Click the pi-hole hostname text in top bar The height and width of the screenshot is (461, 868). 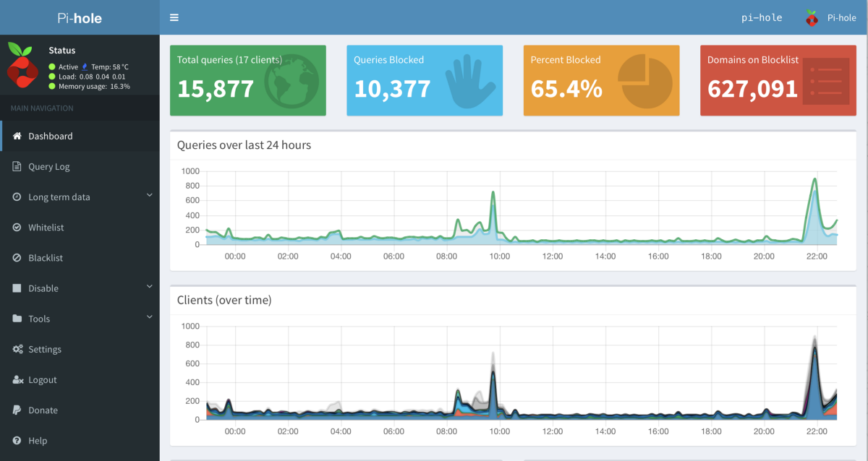tap(762, 18)
